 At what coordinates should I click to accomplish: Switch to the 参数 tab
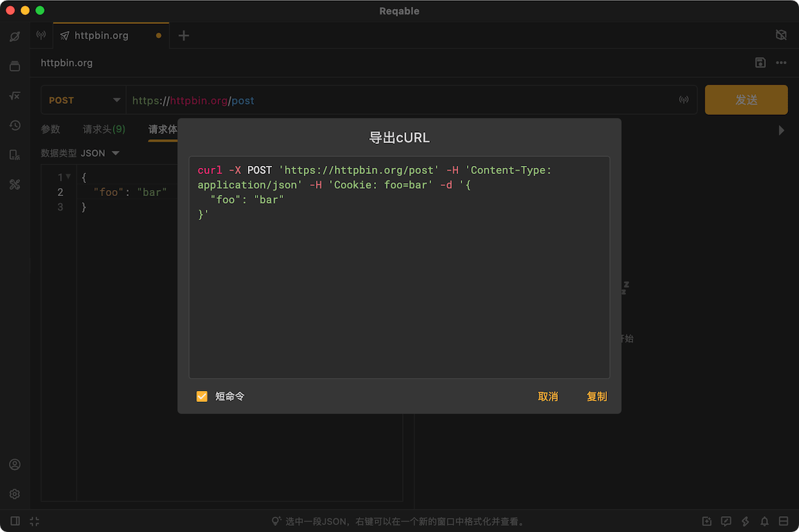coord(50,129)
